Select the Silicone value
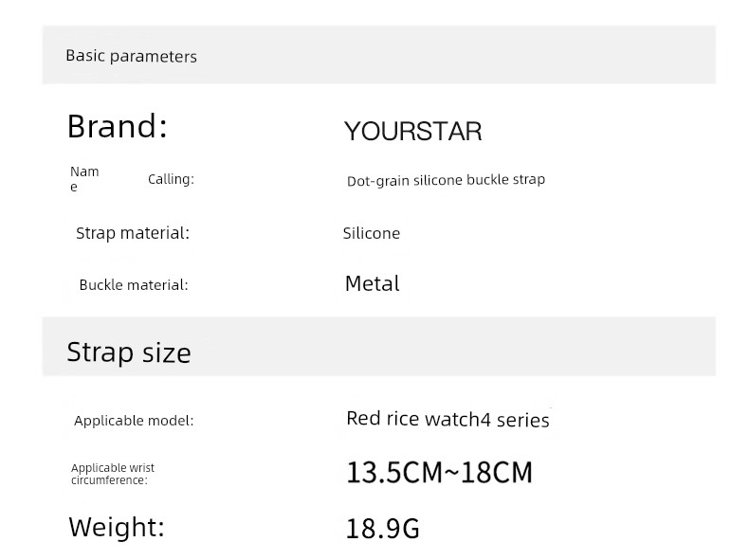Image resolution: width=749 pixels, height=560 pixels. click(372, 233)
